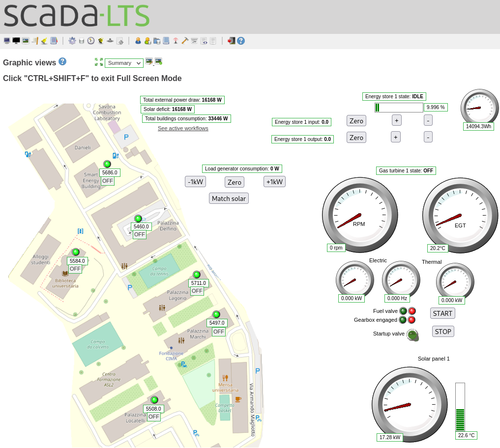Toggle full screen with green arrows icon
The image size is (500, 448).
(x=99, y=62)
